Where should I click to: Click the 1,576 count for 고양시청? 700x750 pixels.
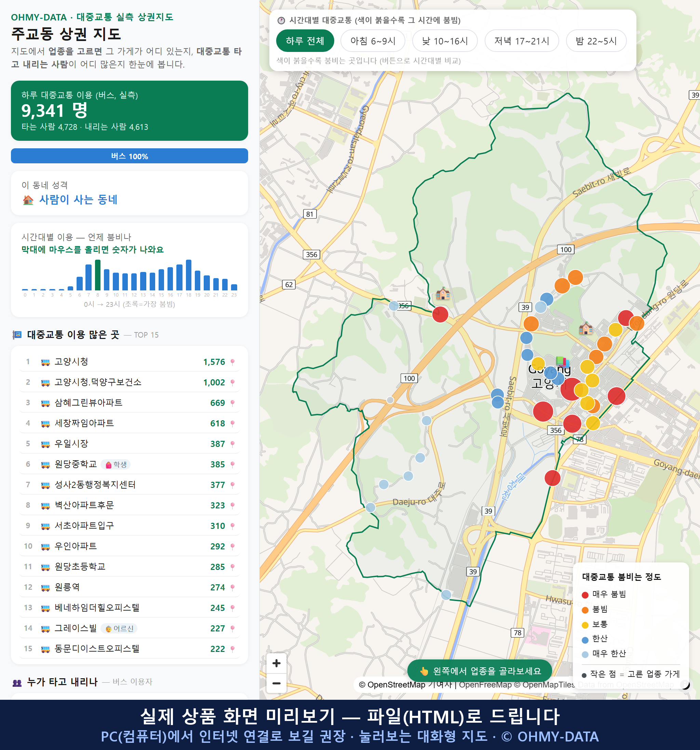click(x=214, y=362)
